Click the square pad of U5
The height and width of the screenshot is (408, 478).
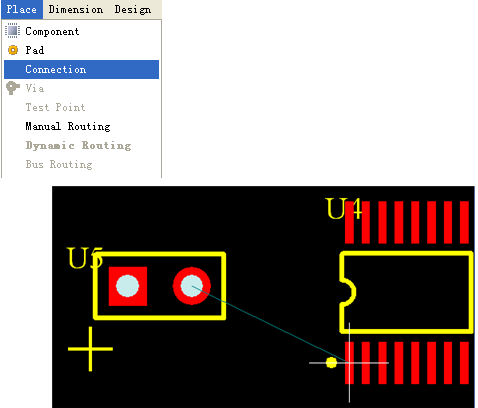click(128, 286)
